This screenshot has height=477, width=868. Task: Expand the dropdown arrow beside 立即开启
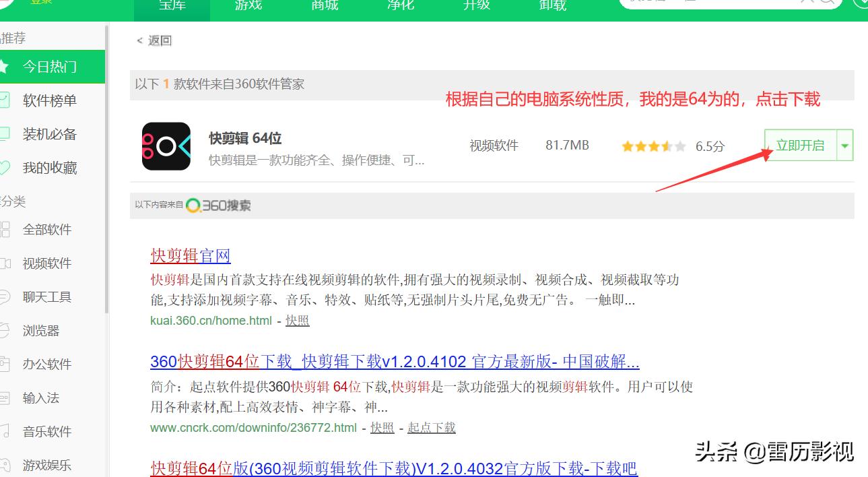click(x=845, y=145)
